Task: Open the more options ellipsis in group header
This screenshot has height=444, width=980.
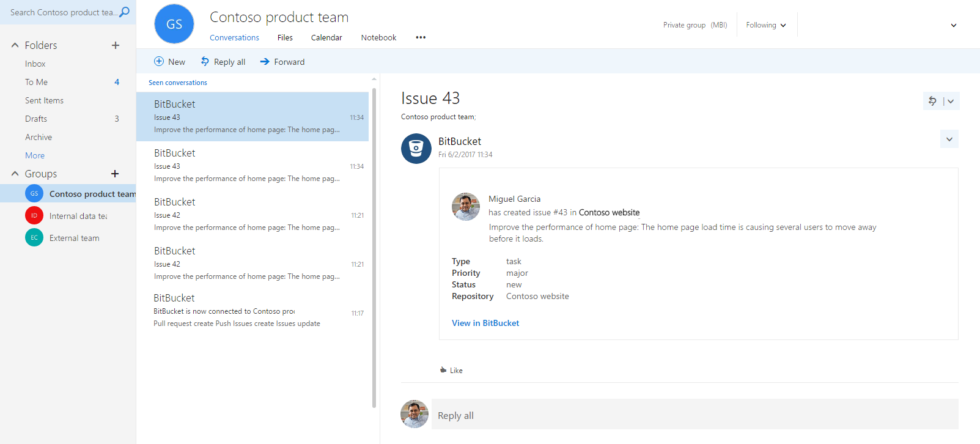Action: click(421, 37)
